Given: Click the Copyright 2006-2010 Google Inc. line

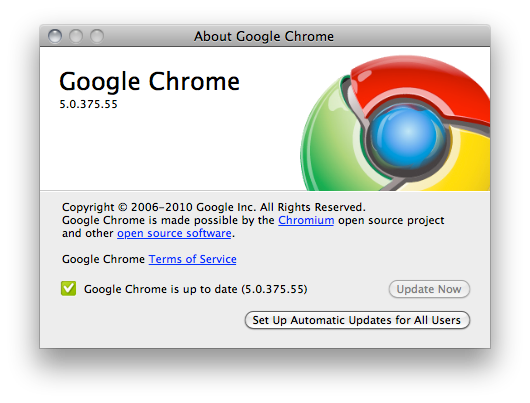Looking at the screenshot, I should 214,207.
